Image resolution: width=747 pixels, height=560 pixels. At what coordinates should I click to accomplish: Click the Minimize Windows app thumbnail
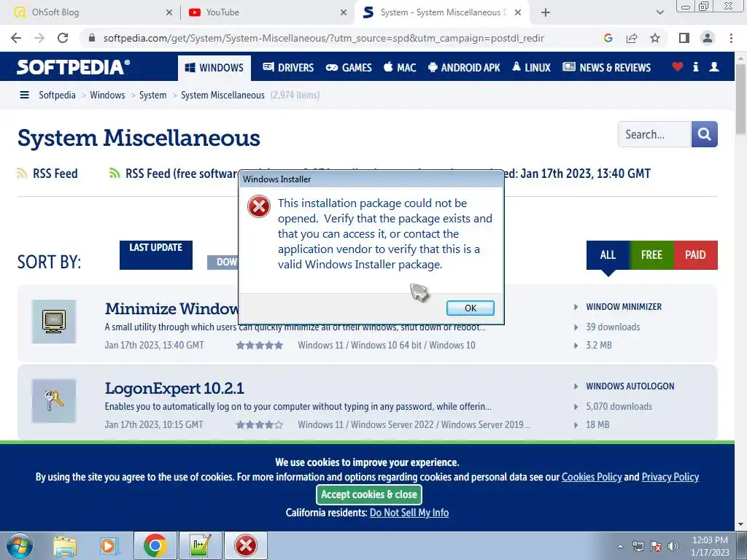[54, 322]
